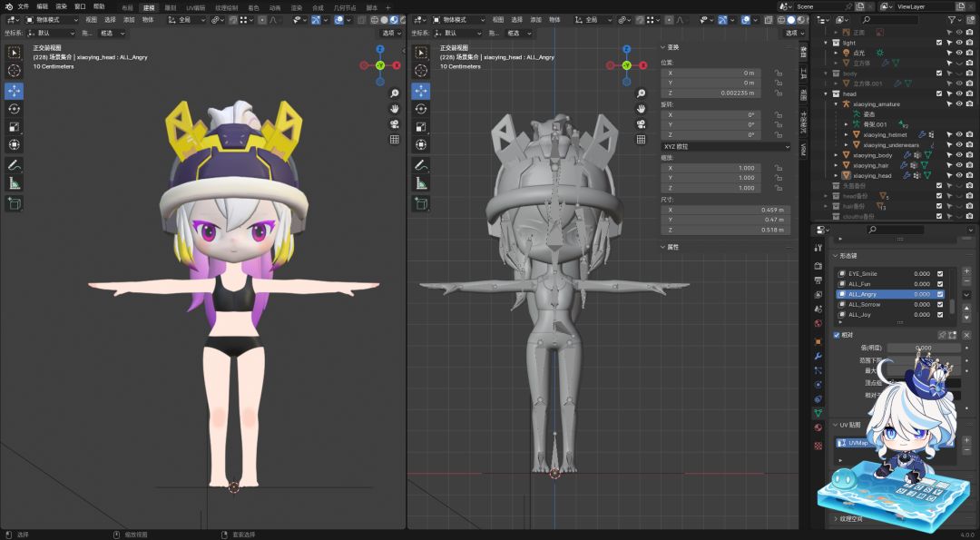Select ALL_Sorrow shape key in the list
The width and height of the screenshot is (980, 540).
[865, 305]
